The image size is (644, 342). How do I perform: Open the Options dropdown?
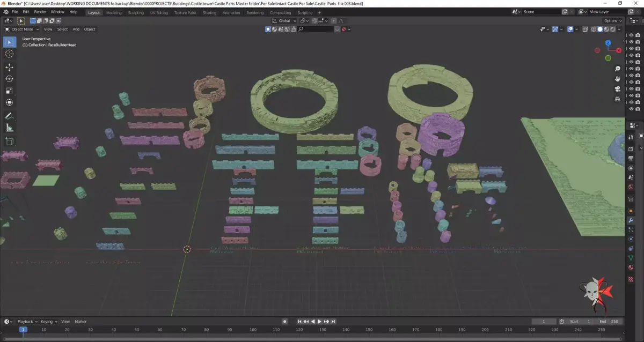[x=612, y=21]
